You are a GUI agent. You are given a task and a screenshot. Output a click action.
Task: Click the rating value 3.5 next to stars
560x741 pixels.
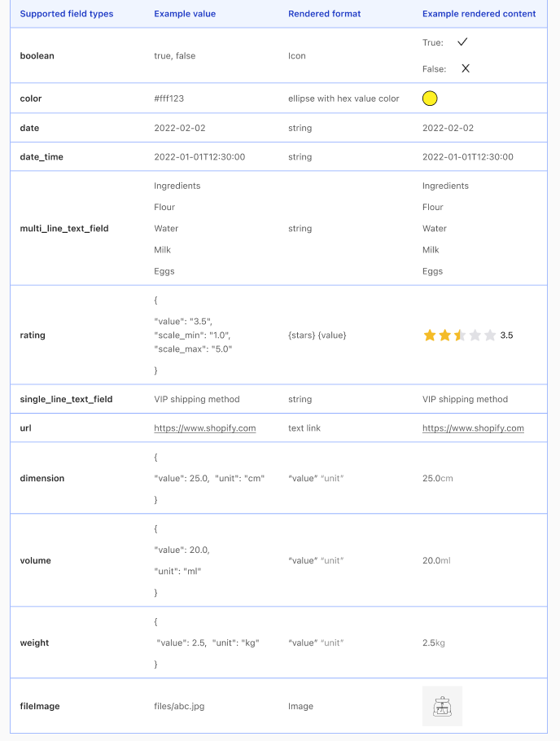point(506,335)
